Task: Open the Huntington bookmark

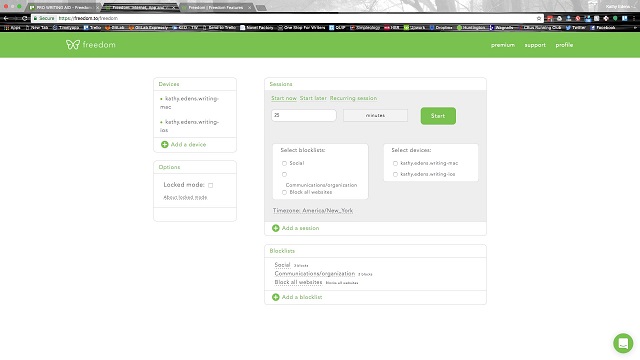Action: coord(471,28)
